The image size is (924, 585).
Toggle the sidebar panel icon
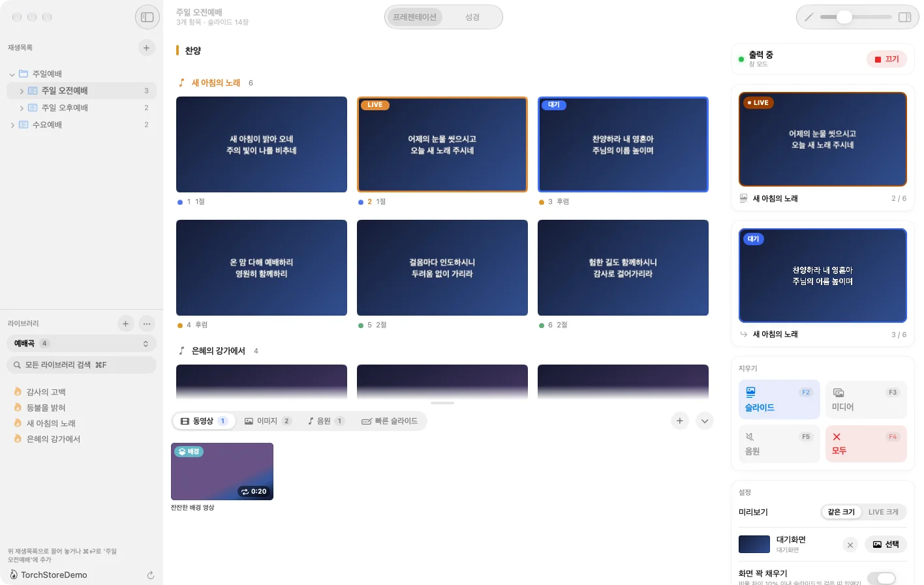click(x=147, y=17)
